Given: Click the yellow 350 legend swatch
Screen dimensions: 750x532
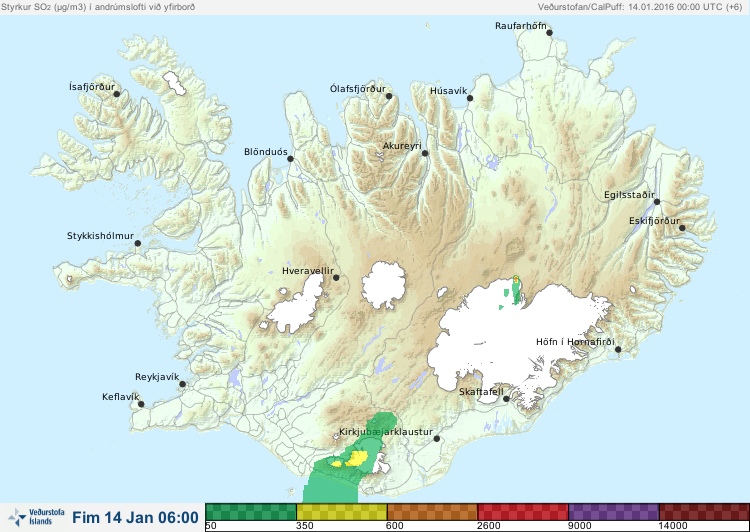Looking at the screenshot, I should pyautogui.click(x=342, y=512).
